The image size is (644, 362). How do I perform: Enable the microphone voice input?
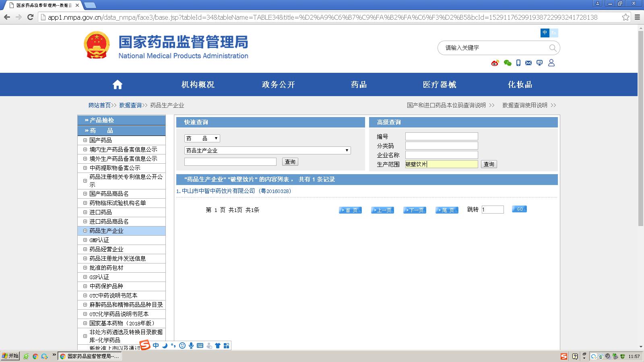pos(191,346)
